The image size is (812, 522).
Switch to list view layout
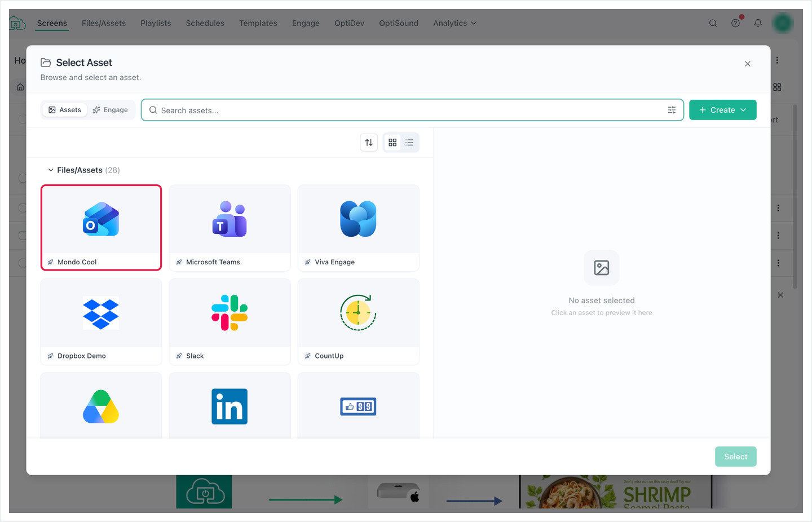point(409,143)
